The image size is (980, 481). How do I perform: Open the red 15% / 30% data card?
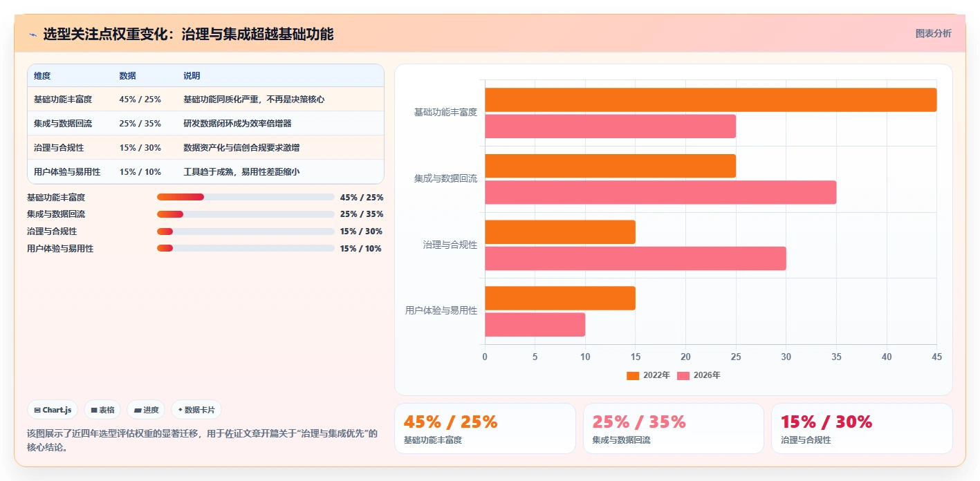862,428
